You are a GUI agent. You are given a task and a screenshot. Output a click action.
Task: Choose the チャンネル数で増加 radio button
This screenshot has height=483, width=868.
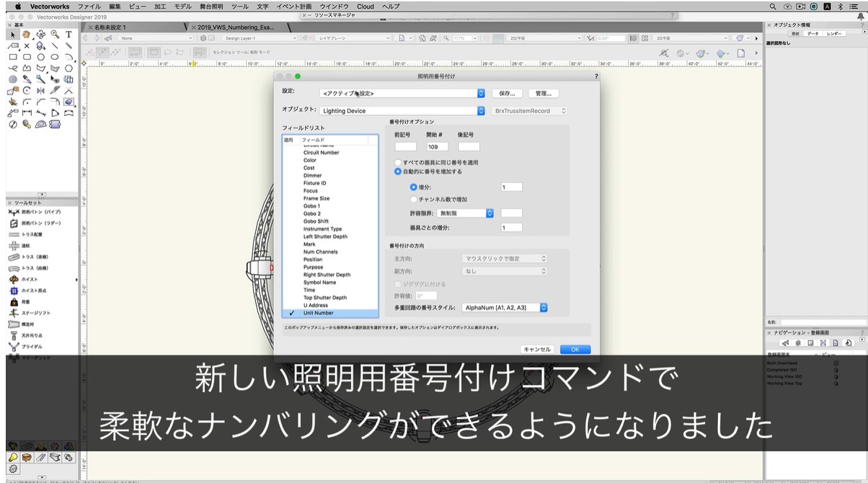click(x=413, y=199)
